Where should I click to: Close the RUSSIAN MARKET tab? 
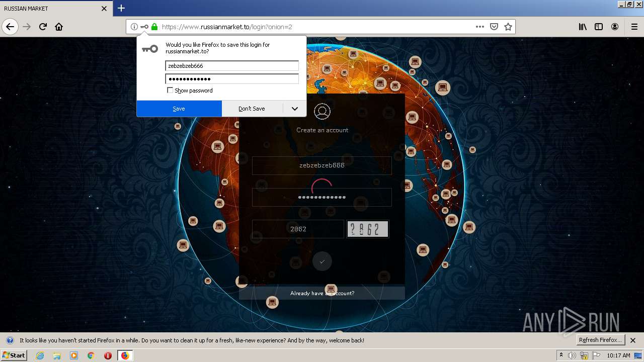tap(104, 9)
